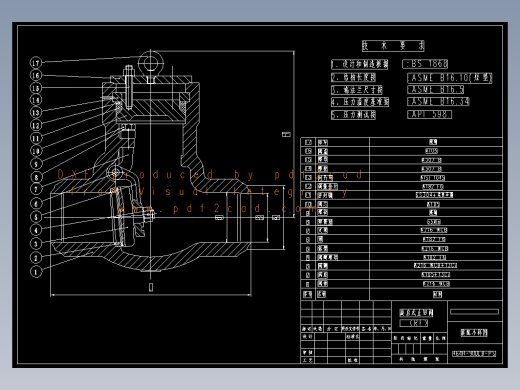Select part balloon number 7

coord(36,189)
